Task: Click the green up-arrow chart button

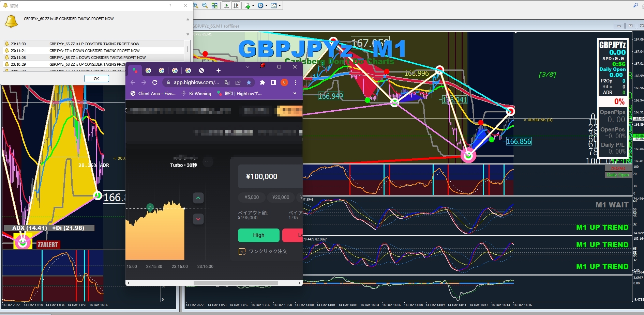Action: click(x=198, y=198)
